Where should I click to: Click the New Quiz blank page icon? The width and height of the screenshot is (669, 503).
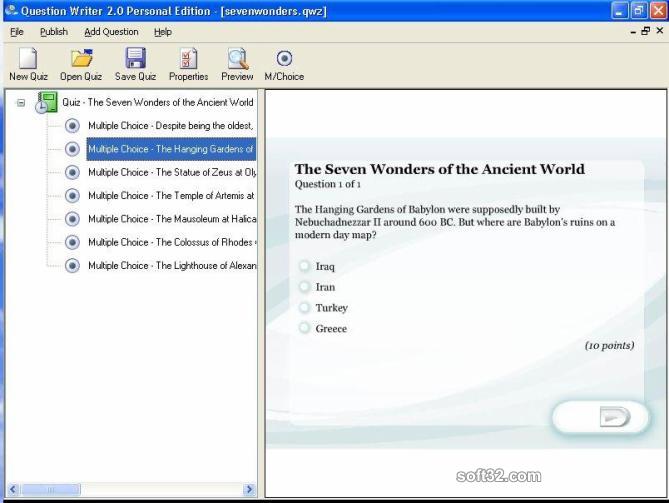click(x=28, y=58)
